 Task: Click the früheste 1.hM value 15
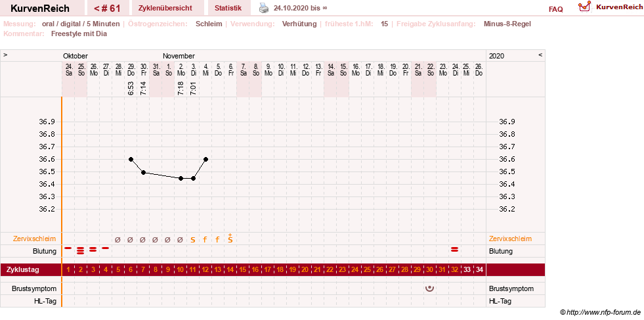point(384,24)
